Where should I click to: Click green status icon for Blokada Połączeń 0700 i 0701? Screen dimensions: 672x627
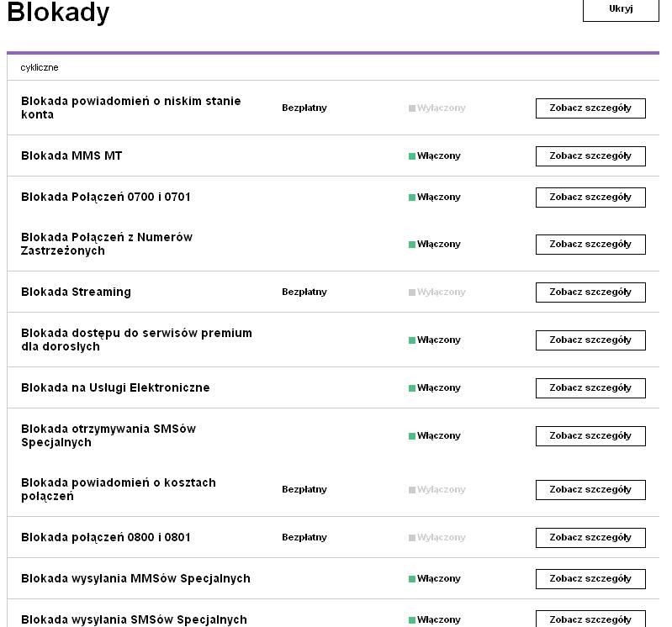412,198
